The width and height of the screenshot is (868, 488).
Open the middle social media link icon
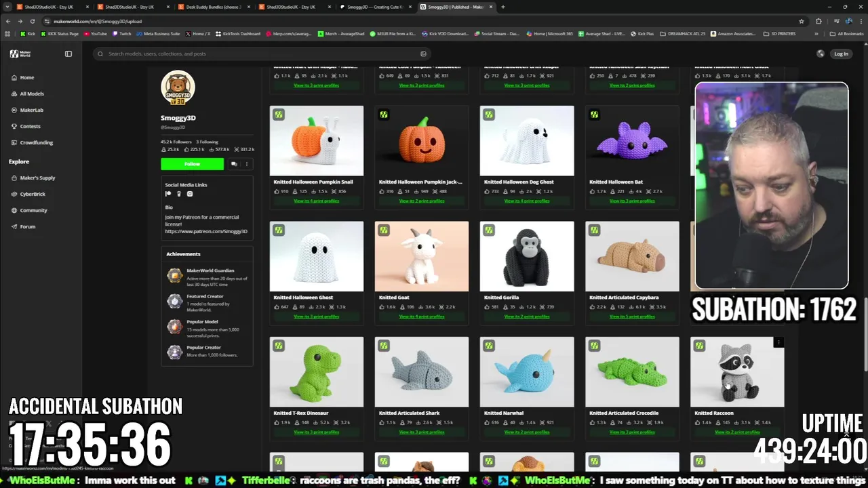click(179, 194)
